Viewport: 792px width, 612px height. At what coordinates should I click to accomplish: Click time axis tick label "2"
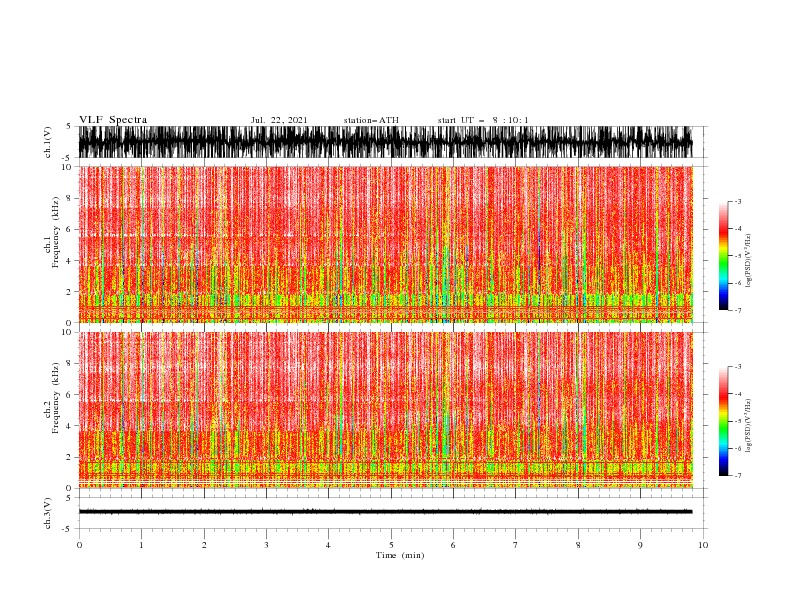coord(204,545)
